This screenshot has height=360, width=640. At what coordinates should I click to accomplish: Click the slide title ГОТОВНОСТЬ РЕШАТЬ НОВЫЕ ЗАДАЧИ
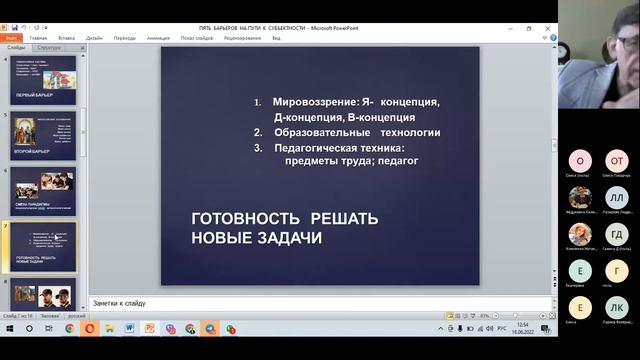coord(285,228)
